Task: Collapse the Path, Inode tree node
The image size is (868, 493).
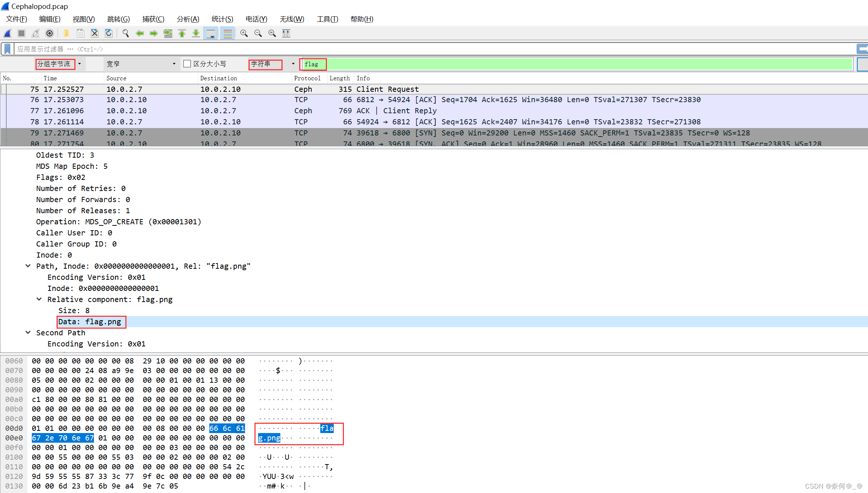Action: pos(28,266)
